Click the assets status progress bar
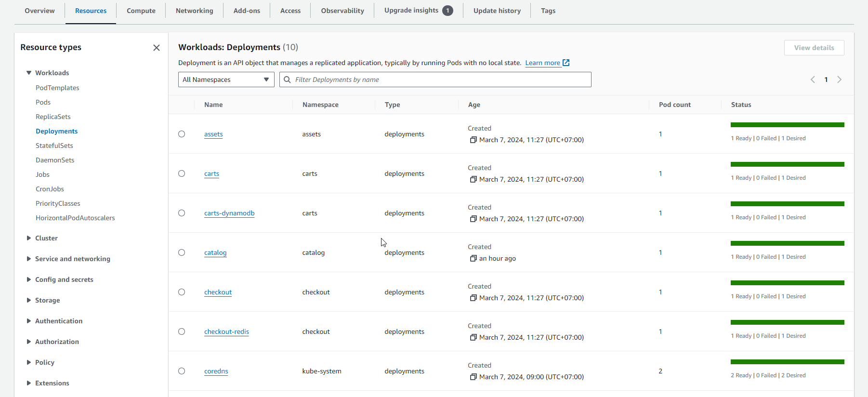This screenshot has width=868, height=397. tap(788, 125)
